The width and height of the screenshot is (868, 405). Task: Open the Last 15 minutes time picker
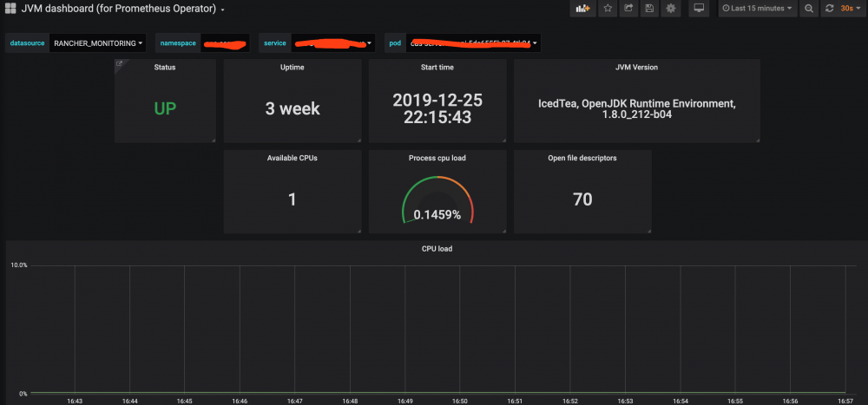coord(757,9)
